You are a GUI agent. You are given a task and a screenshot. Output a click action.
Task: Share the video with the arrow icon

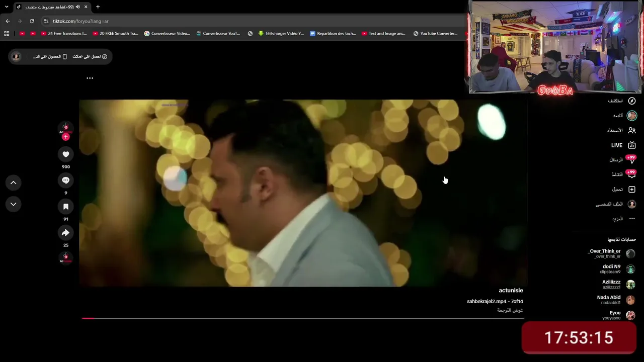65,233
